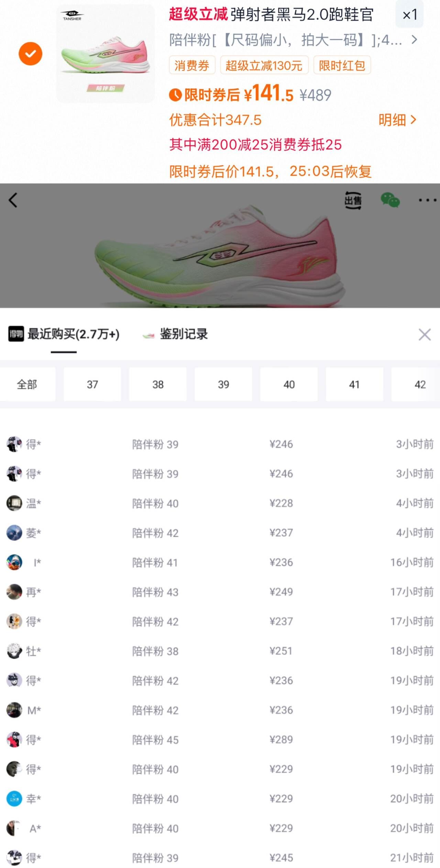Screen dimensions: 440x868
Task: Open the 出售 sell icon
Action: 353,200
